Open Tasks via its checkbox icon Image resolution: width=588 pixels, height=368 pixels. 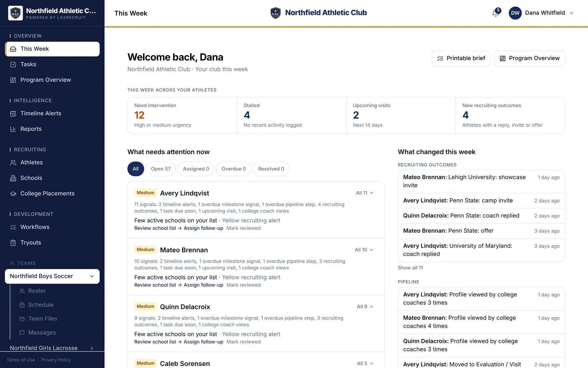[x=13, y=64]
